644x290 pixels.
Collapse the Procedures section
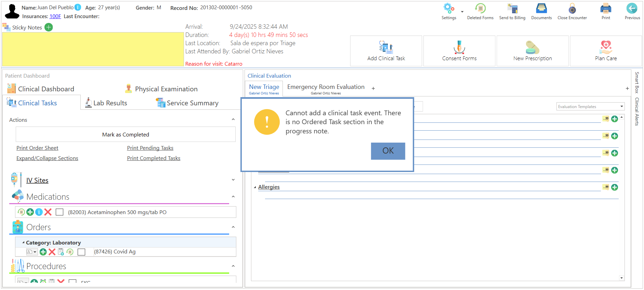233,266
